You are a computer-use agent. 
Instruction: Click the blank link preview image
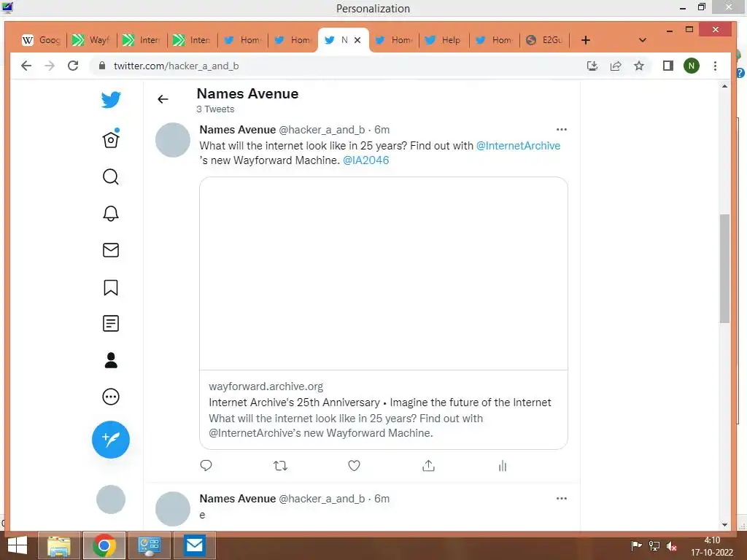click(384, 273)
